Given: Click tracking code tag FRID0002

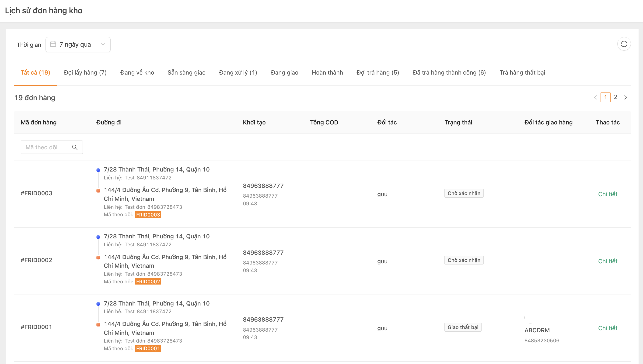Looking at the screenshot, I should (148, 282).
